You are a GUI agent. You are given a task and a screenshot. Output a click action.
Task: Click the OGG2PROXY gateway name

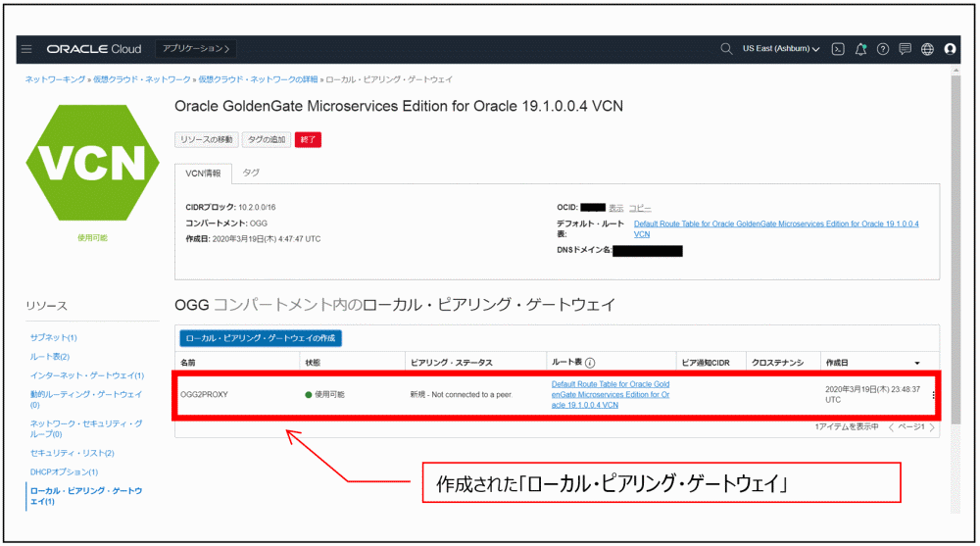click(204, 395)
